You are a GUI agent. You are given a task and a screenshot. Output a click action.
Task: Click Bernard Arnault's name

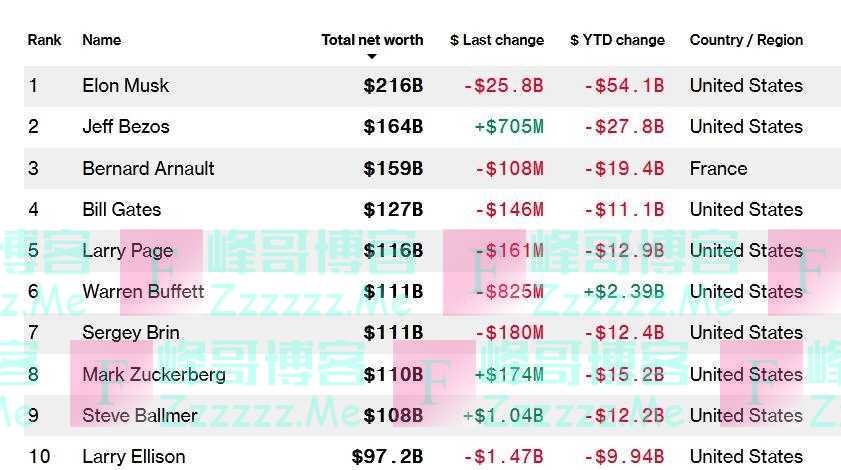[148, 168]
